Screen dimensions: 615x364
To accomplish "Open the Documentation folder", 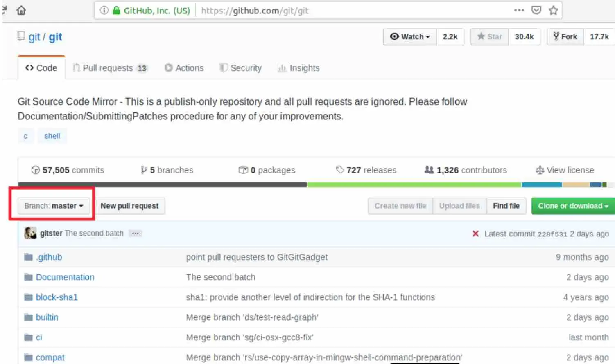I will click(x=65, y=277).
